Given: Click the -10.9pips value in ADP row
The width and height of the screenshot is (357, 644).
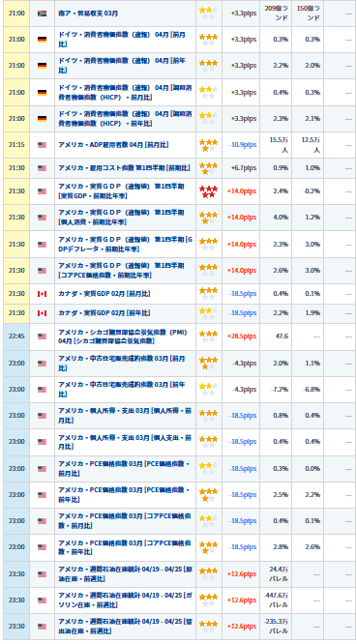Looking at the screenshot, I should coord(243,145).
